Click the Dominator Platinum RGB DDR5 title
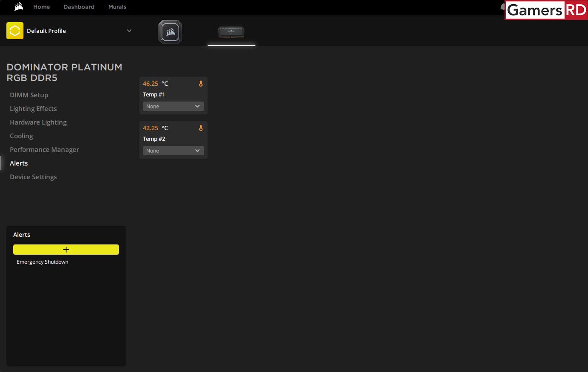The height and width of the screenshot is (372, 588). pos(64,73)
